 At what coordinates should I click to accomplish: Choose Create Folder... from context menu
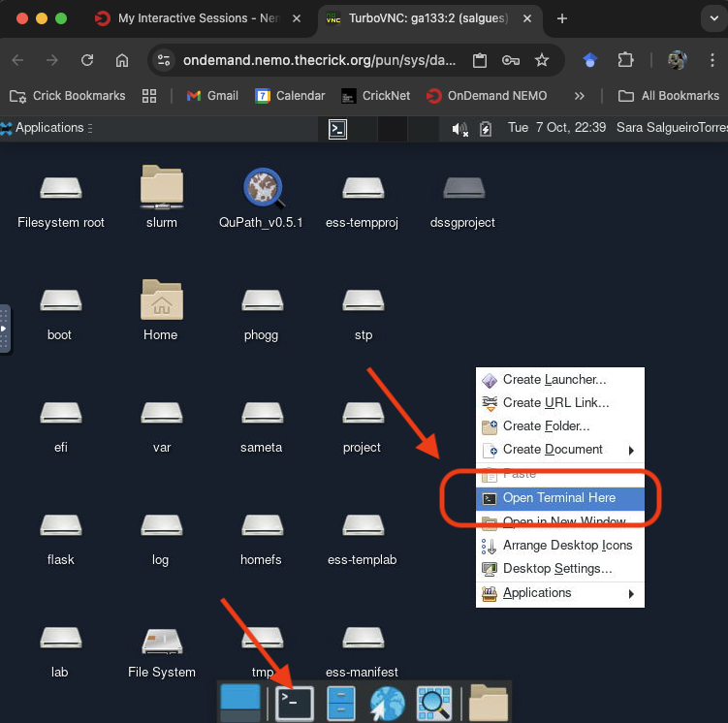[546, 426]
